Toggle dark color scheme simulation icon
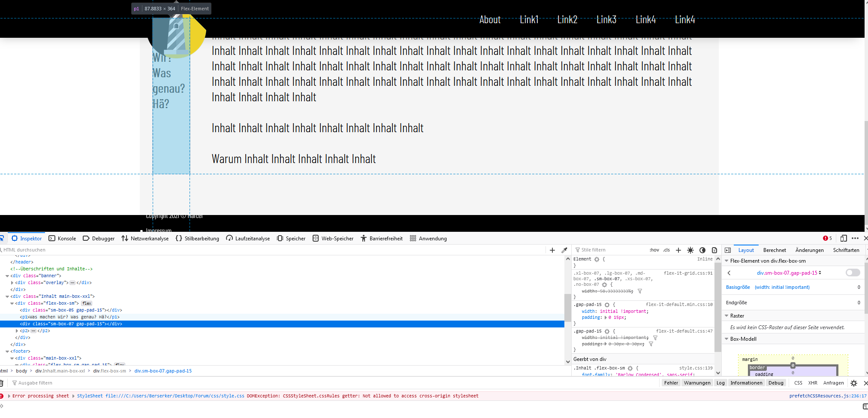This screenshot has height=418, width=868. [702, 250]
